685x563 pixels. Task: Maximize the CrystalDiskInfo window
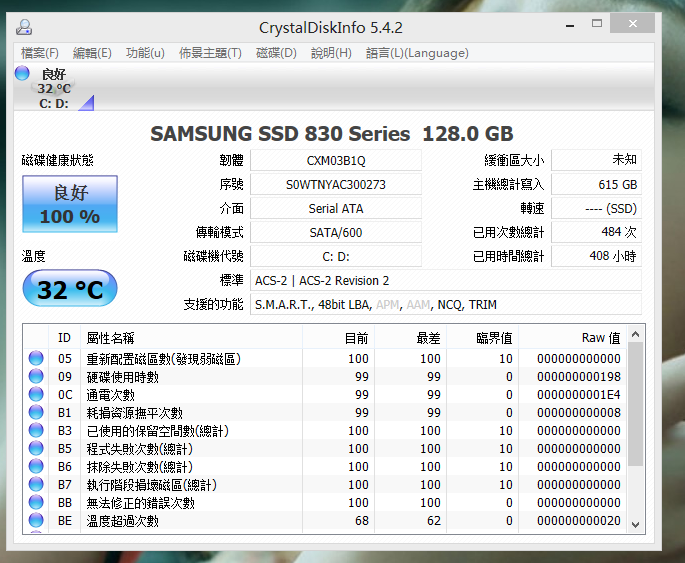tap(597, 23)
